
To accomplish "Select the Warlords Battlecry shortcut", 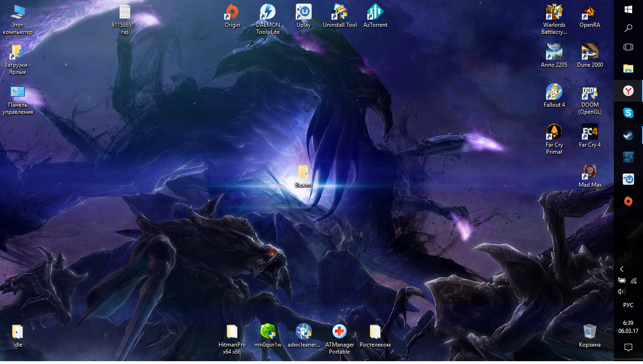I will tap(554, 19).
